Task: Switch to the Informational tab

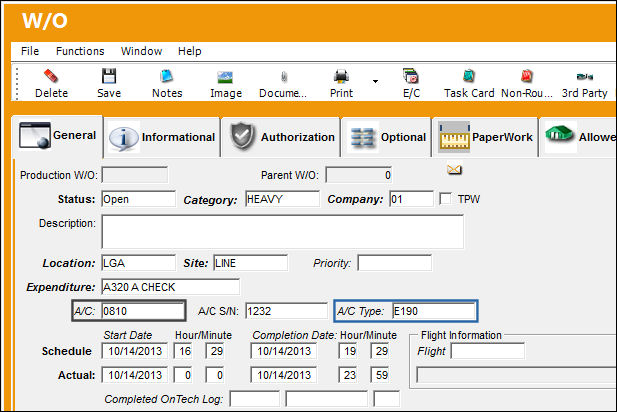Action: click(162, 137)
